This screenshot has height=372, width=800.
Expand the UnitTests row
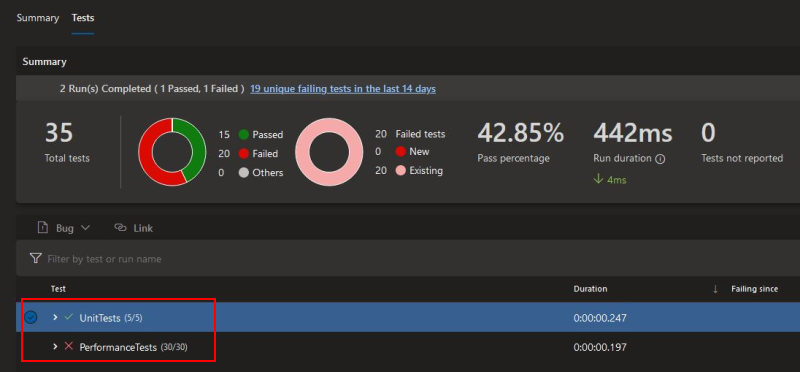[56, 317]
